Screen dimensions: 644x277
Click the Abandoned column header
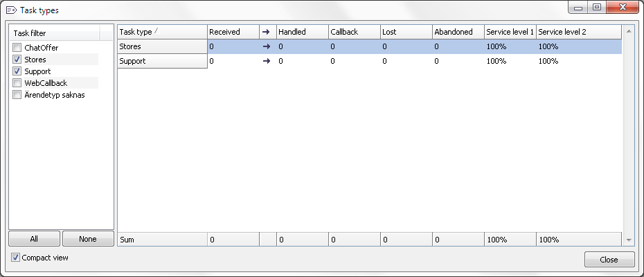(x=457, y=32)
